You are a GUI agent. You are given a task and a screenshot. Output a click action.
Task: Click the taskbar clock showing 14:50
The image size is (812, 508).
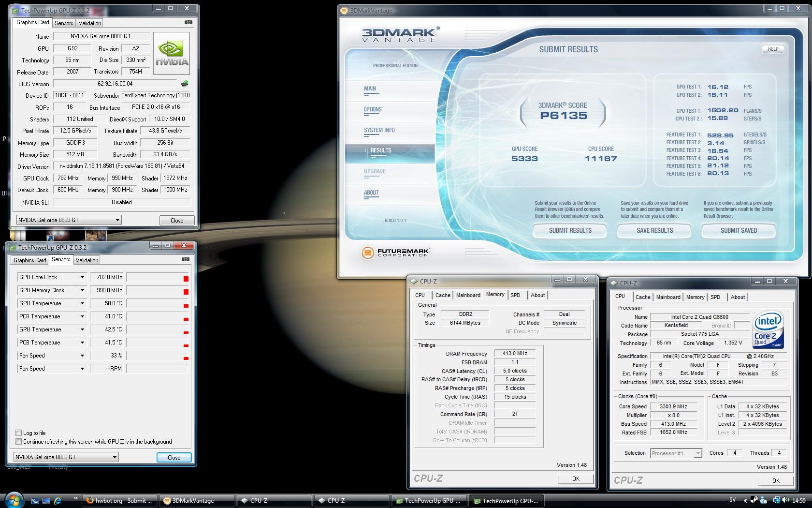799,501
